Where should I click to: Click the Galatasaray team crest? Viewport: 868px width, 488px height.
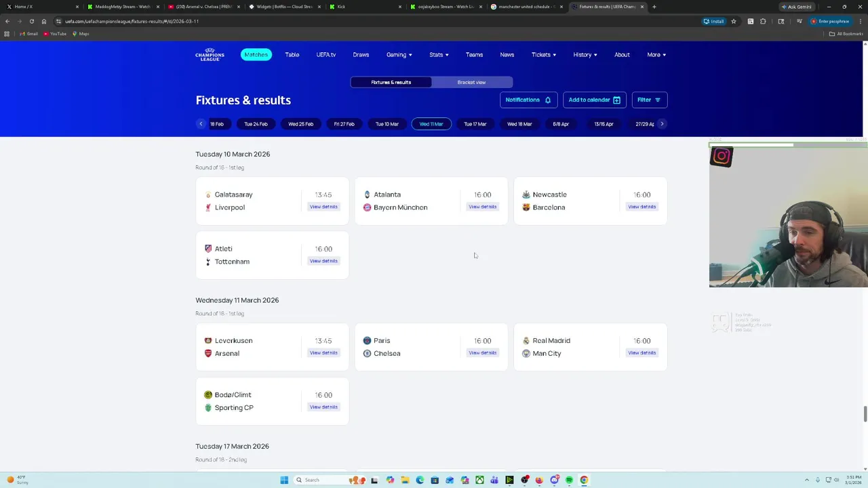coord(208,195)
